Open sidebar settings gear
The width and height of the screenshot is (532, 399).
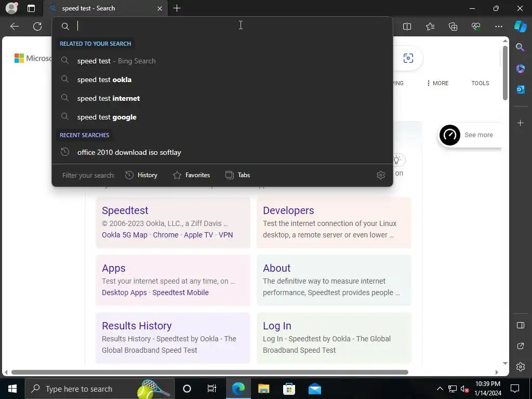(x=521, y=367)
